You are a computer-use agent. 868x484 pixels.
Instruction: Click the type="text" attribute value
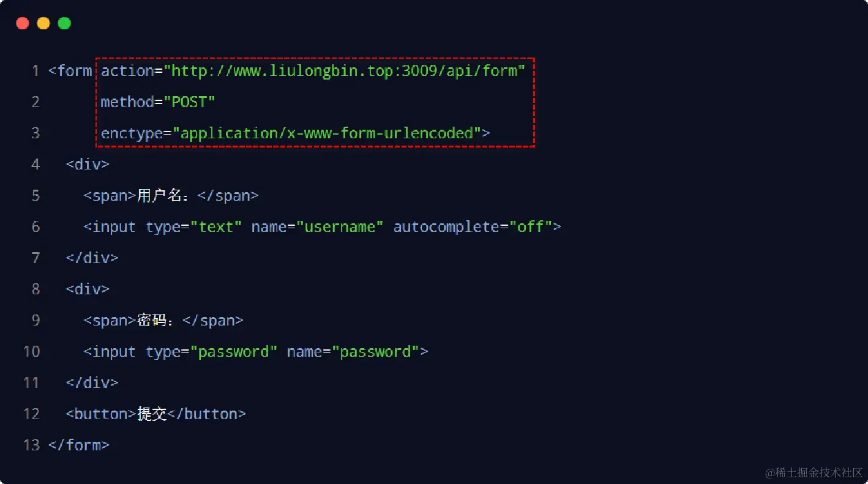[x=216, y=227]
